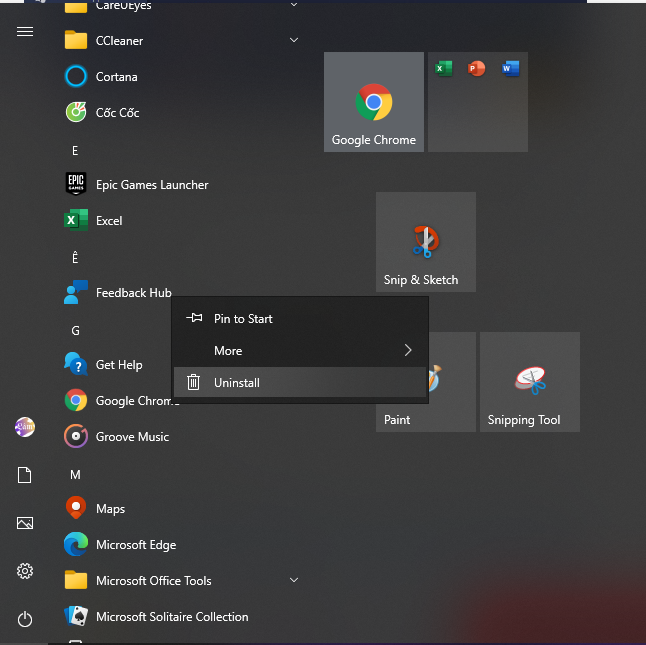Open Settings gear in the sidebar
Image resolution: width=646 pixels, height=645 pixels.
(x=25, y=571)
